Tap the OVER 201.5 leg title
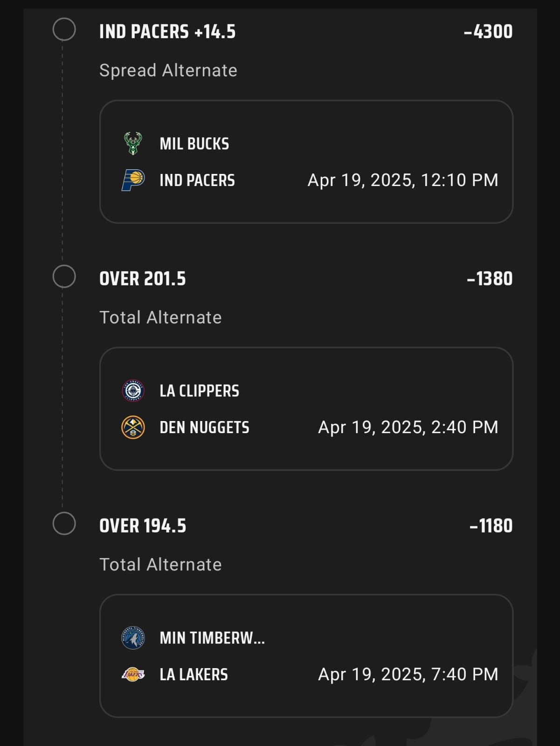Image resolution: width=560 pixels, height=746 pixels. tap(143, 279)
